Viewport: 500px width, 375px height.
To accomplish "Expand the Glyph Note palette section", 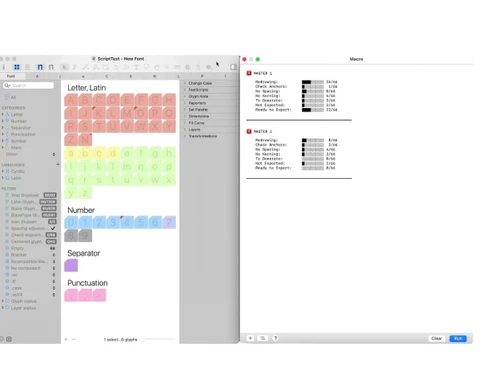I will (x=185, y=96).
